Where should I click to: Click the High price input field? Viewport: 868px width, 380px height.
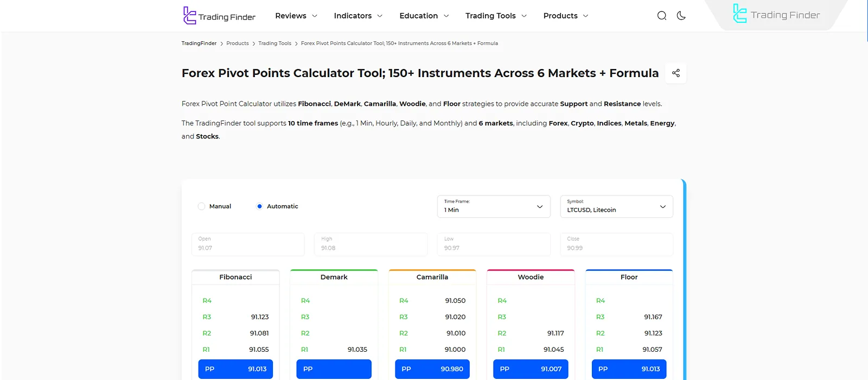coord(371,244)
